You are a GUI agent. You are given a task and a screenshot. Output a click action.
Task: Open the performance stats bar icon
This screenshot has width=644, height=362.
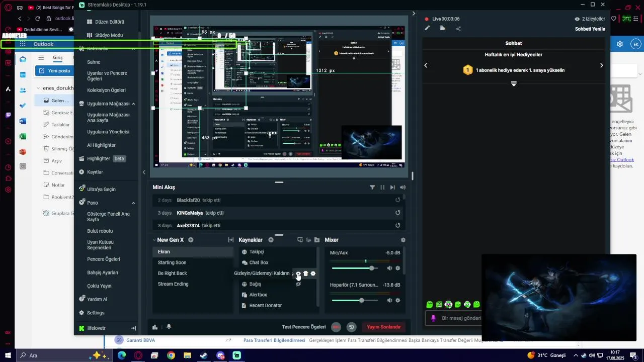pyautogui.click(x=155, y=327)
